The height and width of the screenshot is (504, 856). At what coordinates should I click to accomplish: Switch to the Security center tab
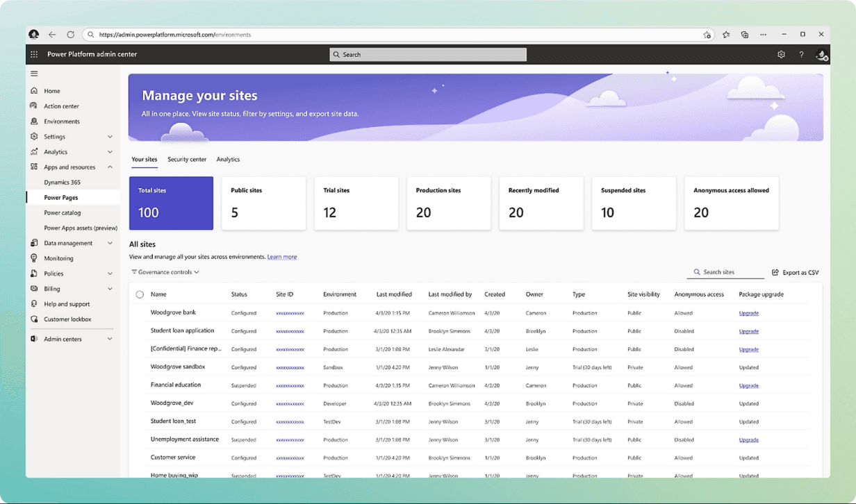tap(187, 160)
